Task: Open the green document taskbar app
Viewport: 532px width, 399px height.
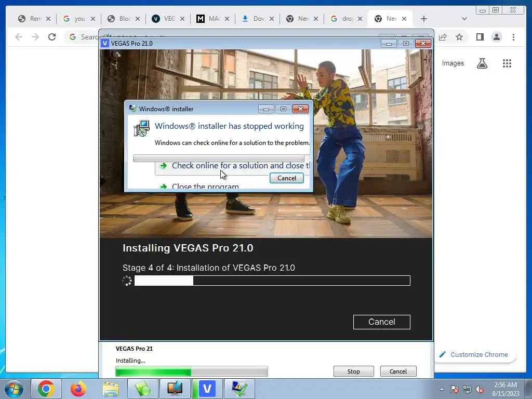Action: (143, 389)
